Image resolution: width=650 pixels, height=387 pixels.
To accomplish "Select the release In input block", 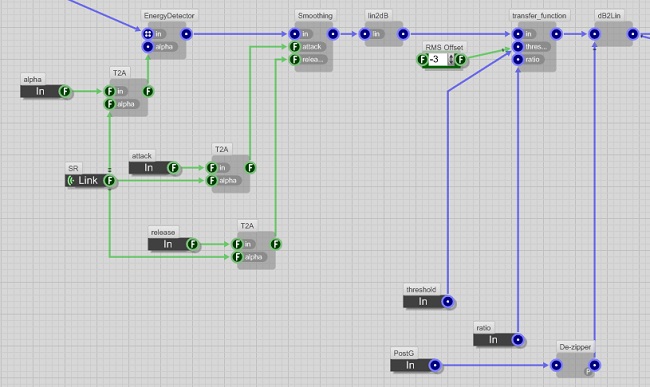I will [168, 244].
